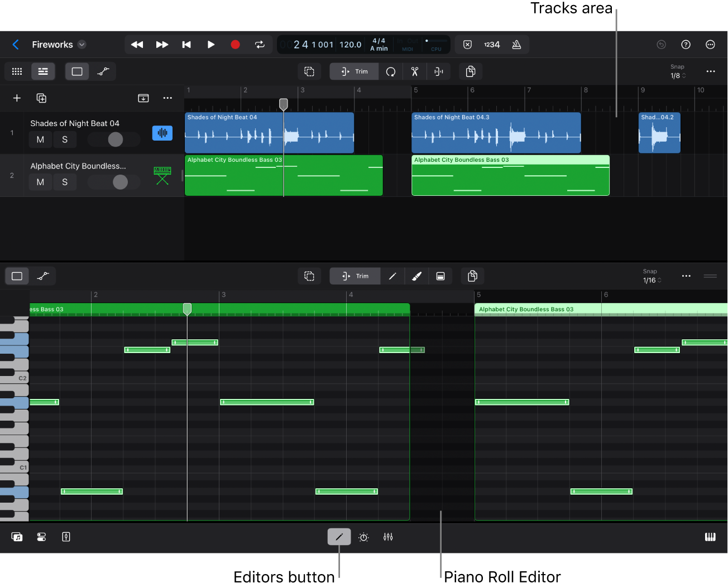Tap the Help question mark button
This screenshot has width=728, height=588.
tap(686, 44)
